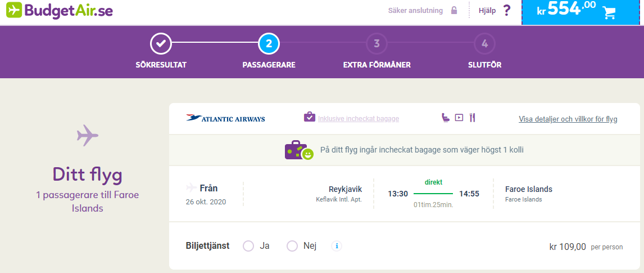Image resolution: width=644 pixels, height=273 pixels.
Task: Open the shopping cart icon
Action: tap(610, 13)
